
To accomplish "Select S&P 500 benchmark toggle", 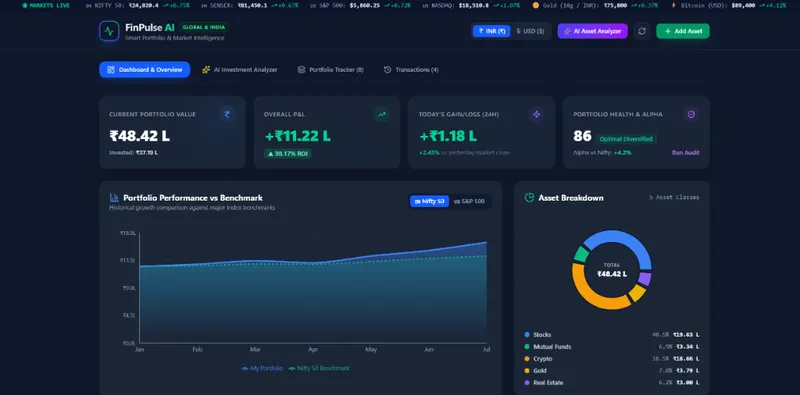I will pyautogui.click(x=469, y=202).
